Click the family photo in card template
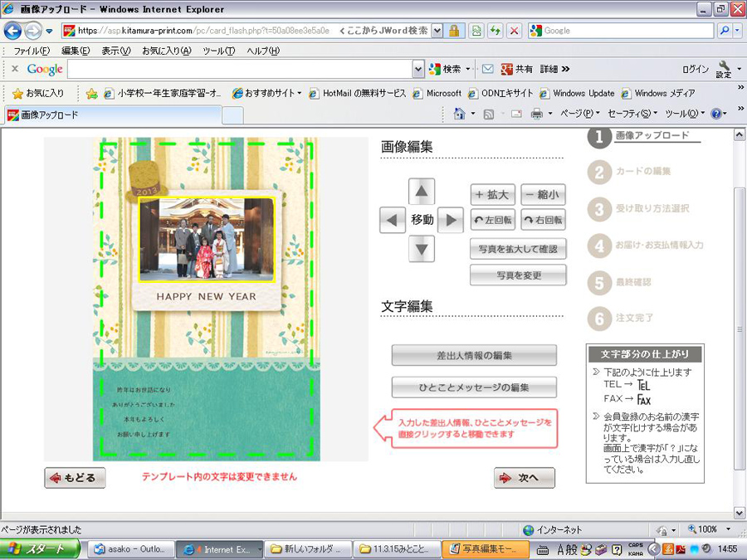 coord(207,239)
